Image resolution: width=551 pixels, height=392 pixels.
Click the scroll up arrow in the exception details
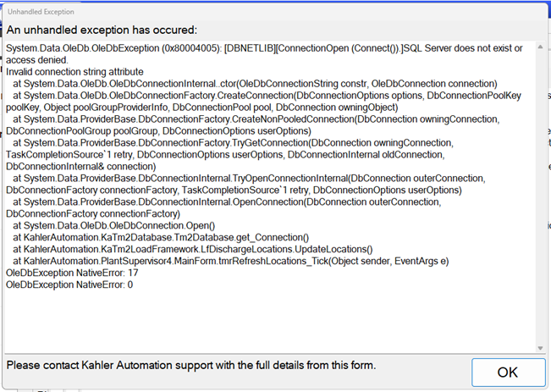539,47
